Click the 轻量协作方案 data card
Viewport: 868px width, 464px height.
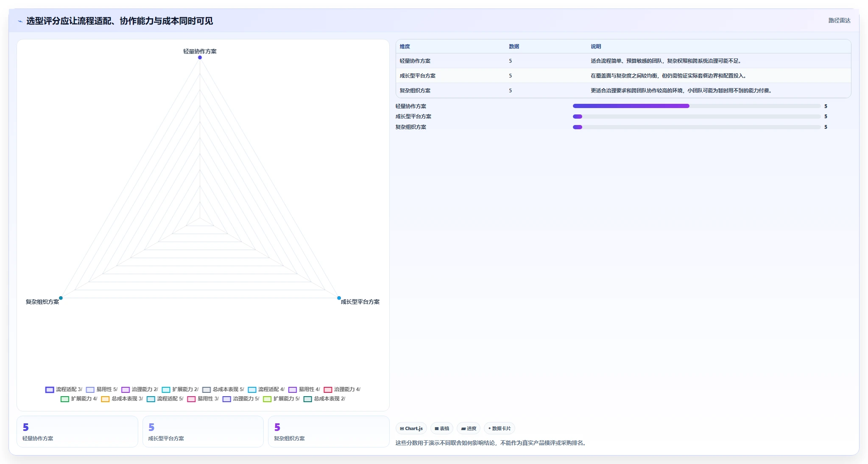(x=77, y=431)
